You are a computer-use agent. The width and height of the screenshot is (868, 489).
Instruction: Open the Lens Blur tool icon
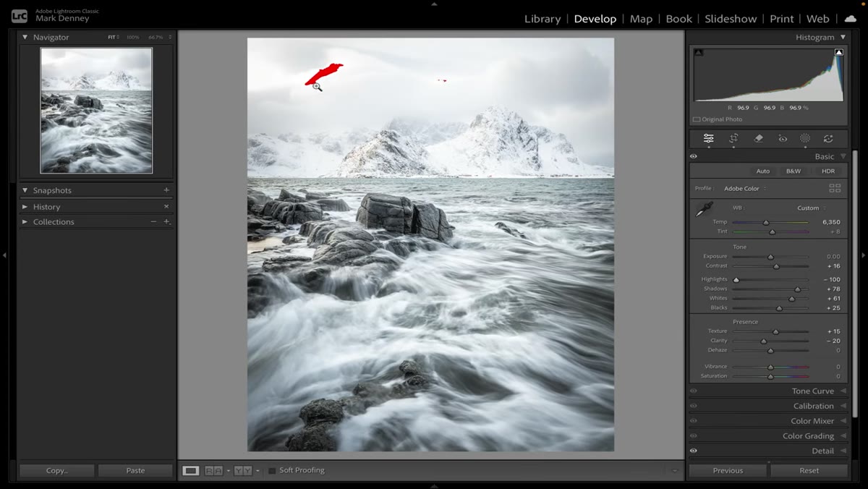[x=828, y=138]
